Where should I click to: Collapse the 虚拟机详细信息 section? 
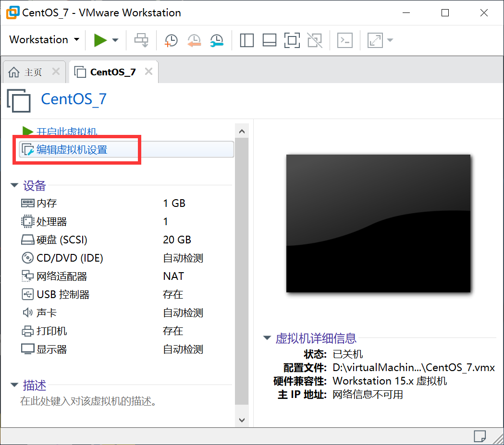(267, 338)
